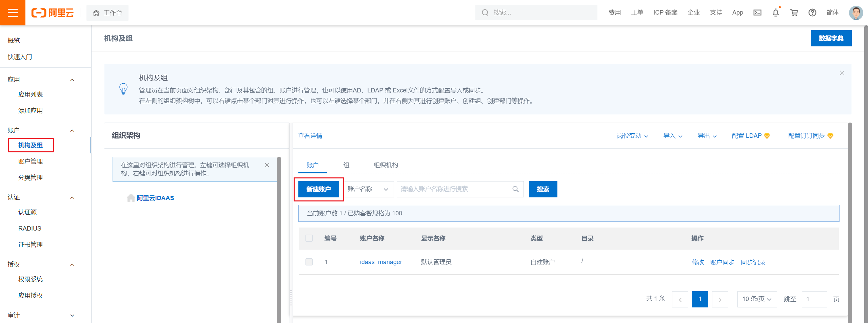
Task: Click the 查看详情 link
Action: [310, 136]
